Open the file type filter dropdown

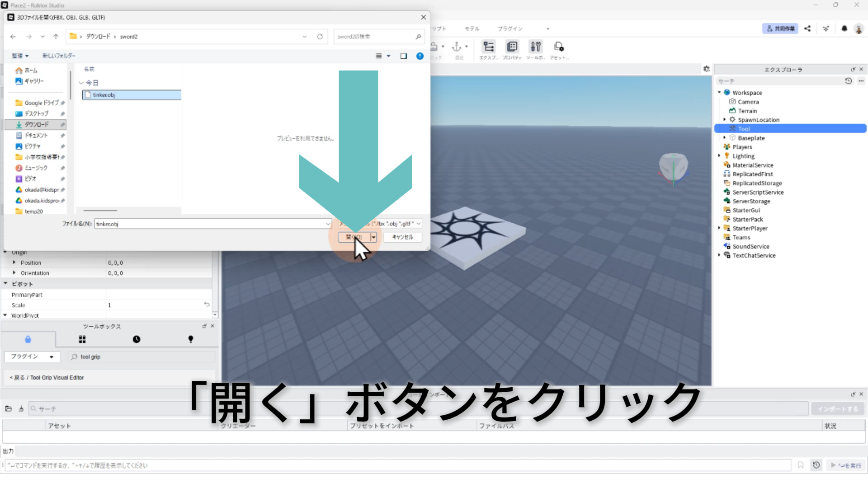point(419,224)
